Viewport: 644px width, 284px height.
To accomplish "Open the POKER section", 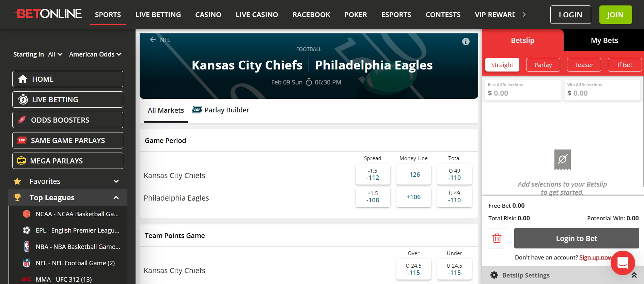I will (356, 15).
